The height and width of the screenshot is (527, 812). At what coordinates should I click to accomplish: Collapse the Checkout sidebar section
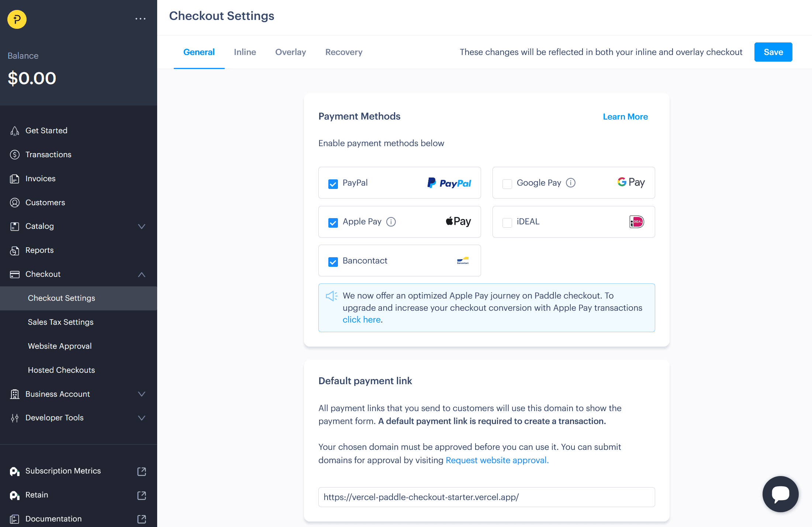click(x=142, y=274)
